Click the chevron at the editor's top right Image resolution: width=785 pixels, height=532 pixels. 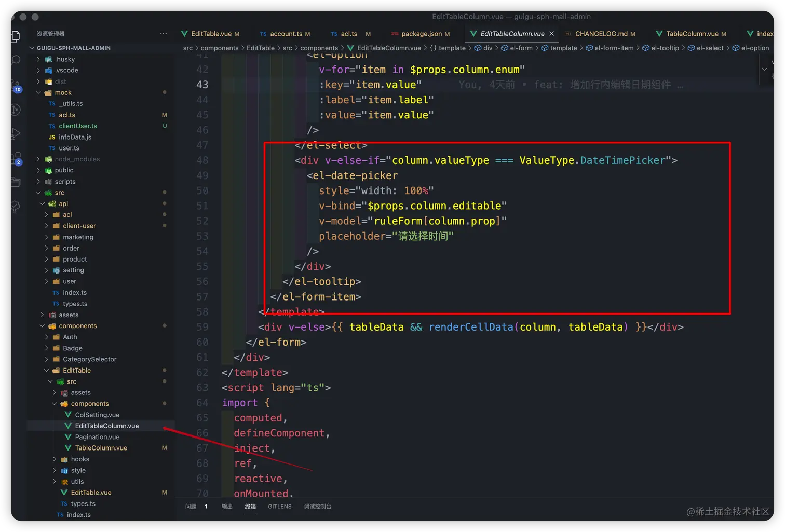coord(765,69)
